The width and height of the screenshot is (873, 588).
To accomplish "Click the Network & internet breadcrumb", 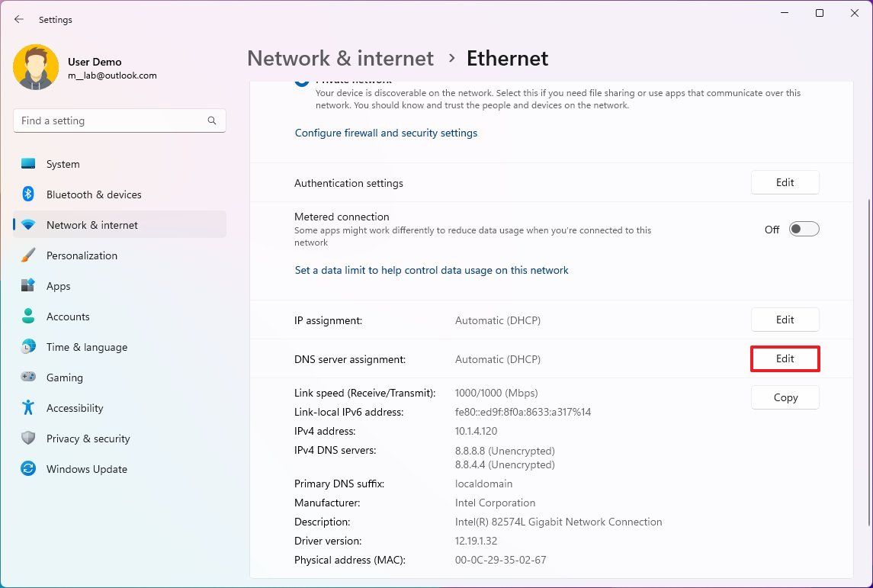I will point(340,58).
